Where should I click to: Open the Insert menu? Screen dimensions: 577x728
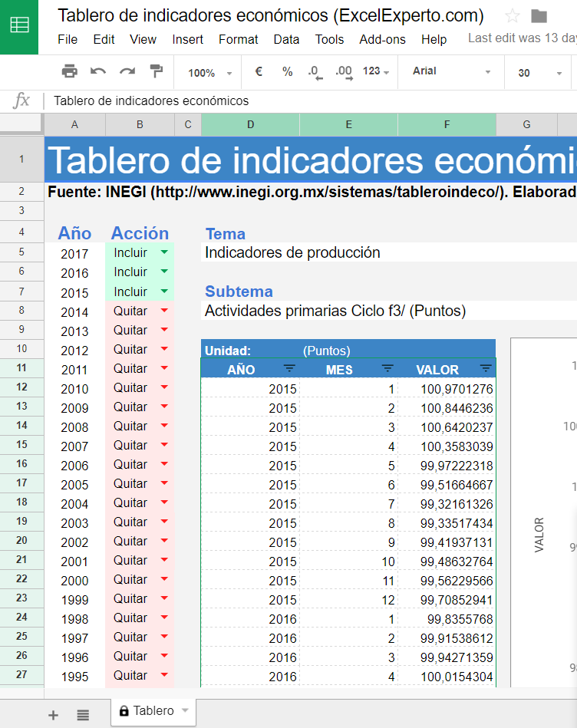point(187,39)
